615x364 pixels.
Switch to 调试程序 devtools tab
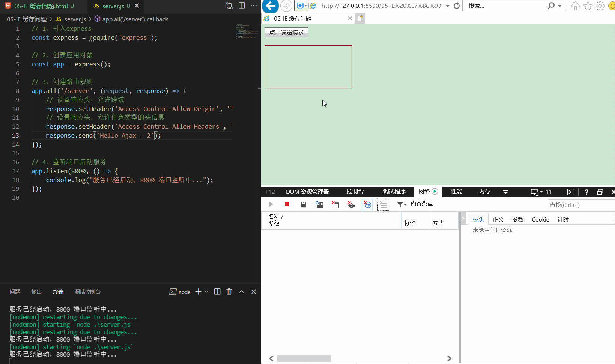pyautogui.click(x=394, y=192)
